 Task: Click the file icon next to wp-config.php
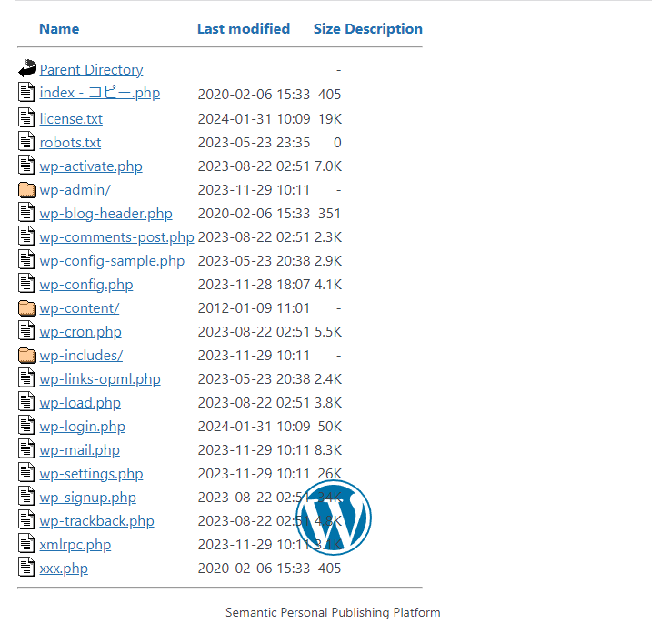tap(26, 283)
